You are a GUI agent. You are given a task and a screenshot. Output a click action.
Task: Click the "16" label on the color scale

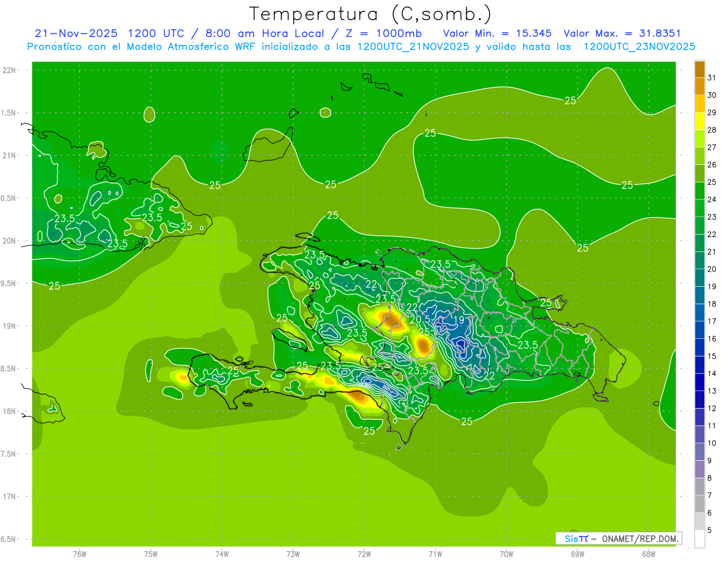[712, 339]
